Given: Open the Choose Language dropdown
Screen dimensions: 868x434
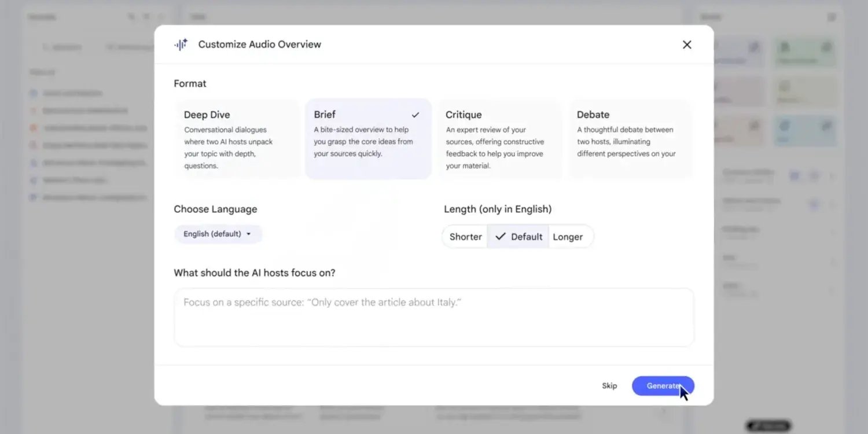Looking at the screenshot, I should point(218,234).
